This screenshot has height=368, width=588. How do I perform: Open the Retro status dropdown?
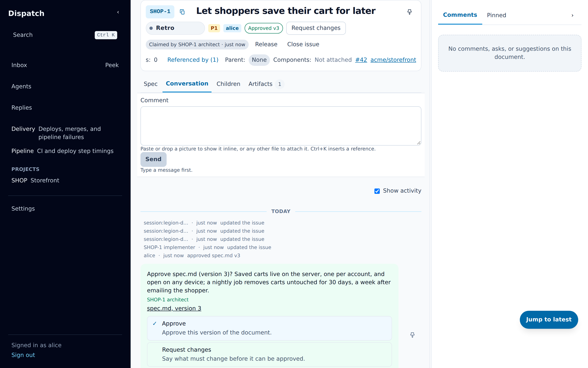coord(175,28)
